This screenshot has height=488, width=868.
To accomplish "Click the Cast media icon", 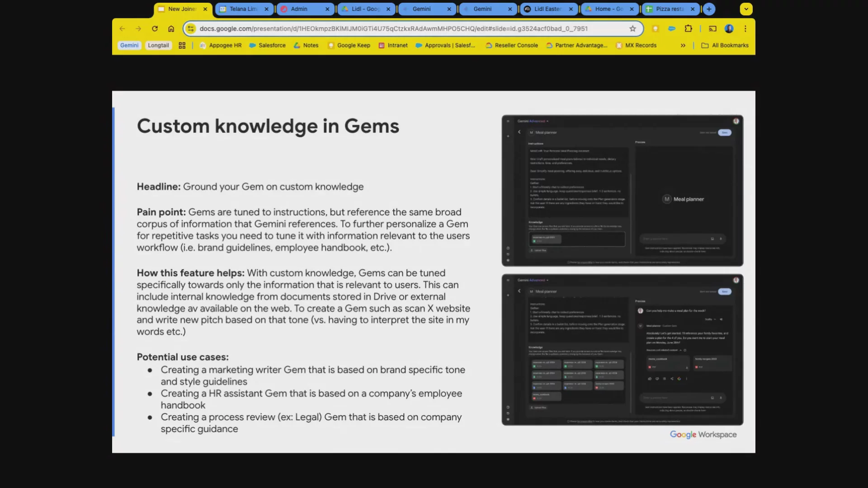I will click(712, 28).
